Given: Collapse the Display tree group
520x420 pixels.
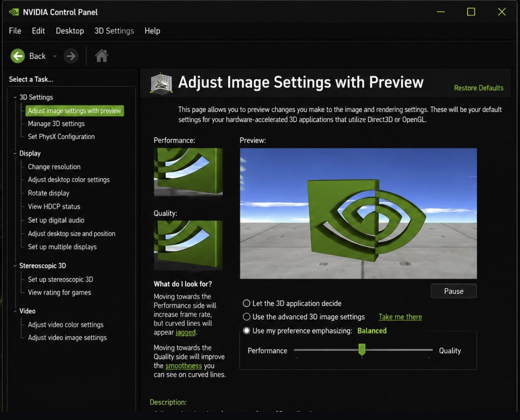Looking at the screenshot, I should point(15,153).
